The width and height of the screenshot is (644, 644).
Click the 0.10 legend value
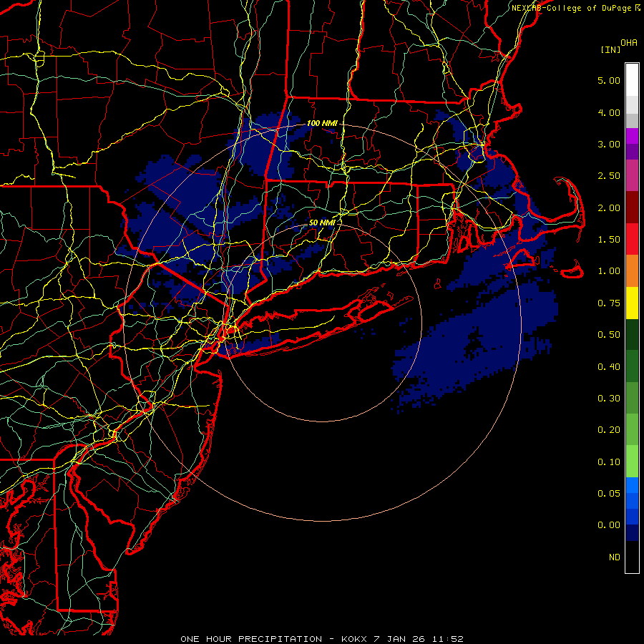tap(609, 462)
